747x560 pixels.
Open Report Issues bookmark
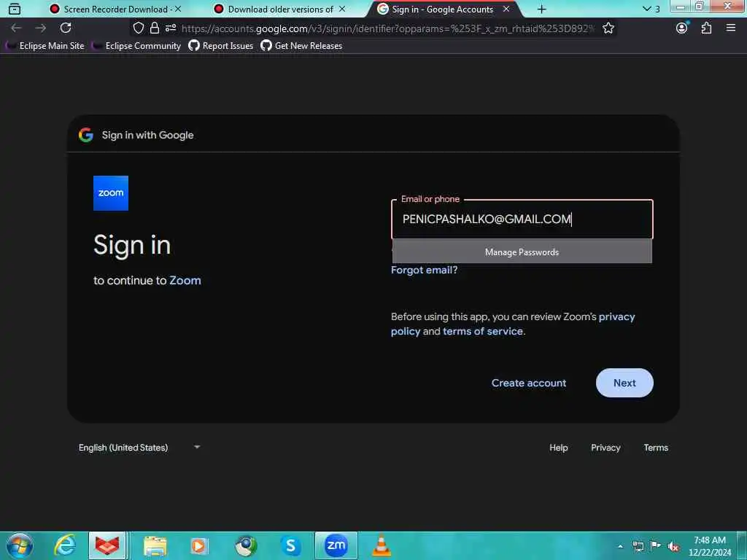coord(221,46)
